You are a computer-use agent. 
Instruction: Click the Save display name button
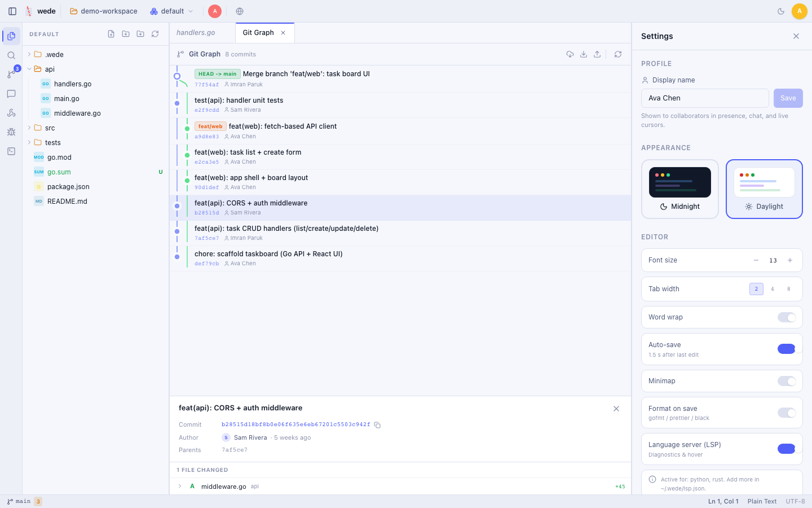click(788, 98)
